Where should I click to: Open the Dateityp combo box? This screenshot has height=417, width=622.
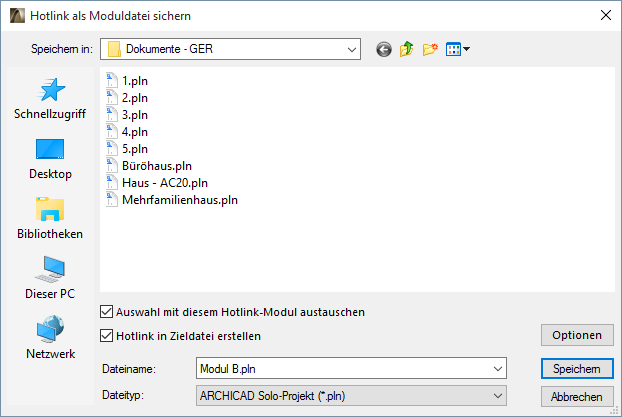click(351, 396)
